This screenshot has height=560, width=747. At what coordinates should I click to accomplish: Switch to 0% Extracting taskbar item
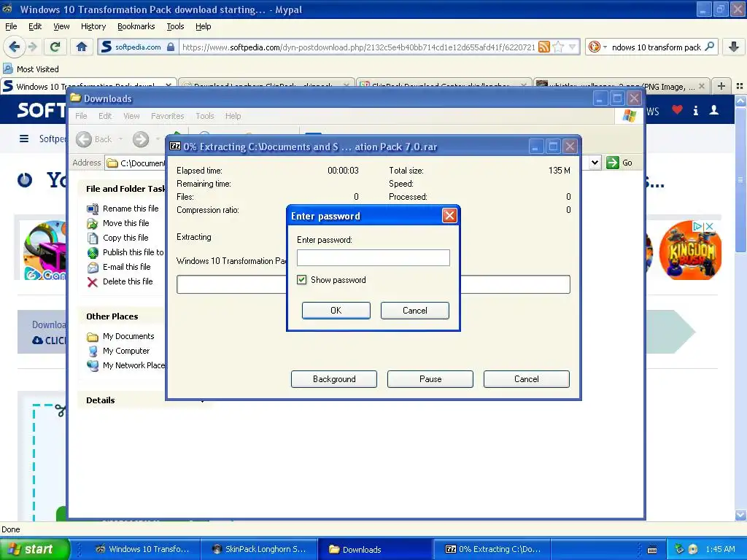click(492, 549)
